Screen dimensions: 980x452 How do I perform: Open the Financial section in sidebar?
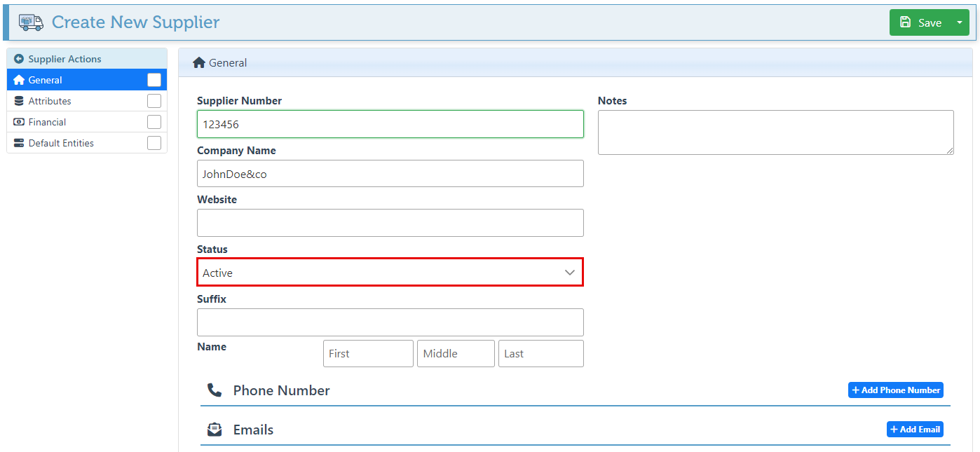click(x=48, y=122)
